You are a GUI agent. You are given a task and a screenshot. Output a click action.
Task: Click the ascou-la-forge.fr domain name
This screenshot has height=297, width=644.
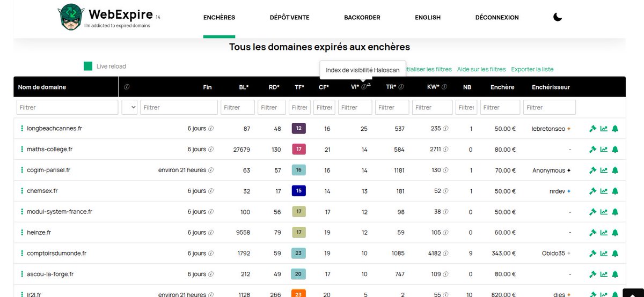[x=50, y=274]
